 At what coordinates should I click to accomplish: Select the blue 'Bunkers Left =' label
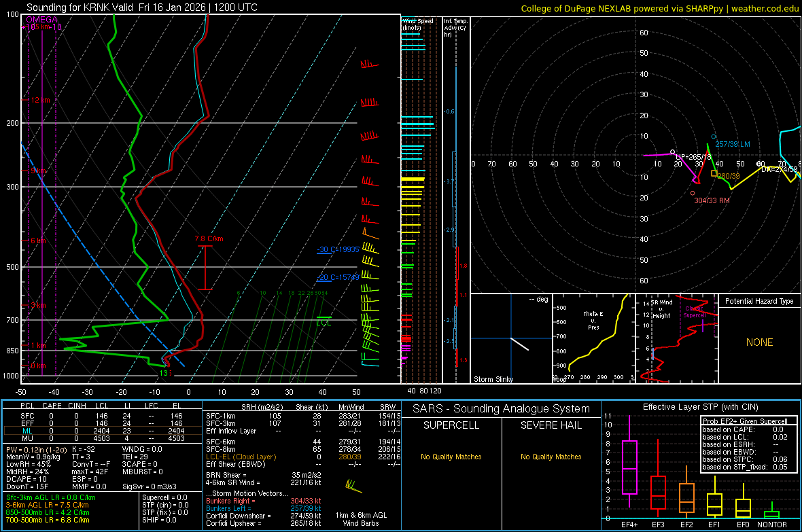tap(228, 508)
